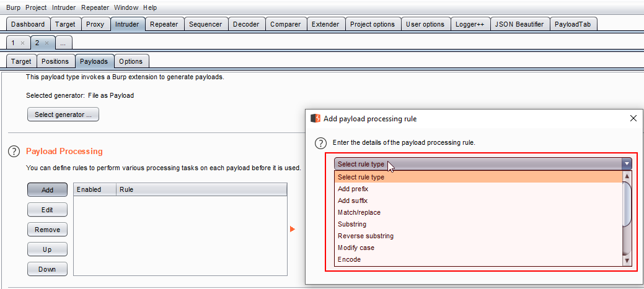Switch to the top-level Repeater tab
The width and height of the screenshot is (644, 289).
point(164,24)
